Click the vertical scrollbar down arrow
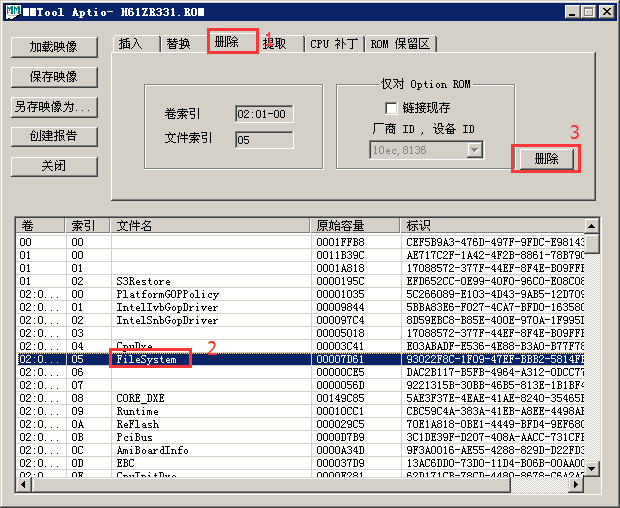 click(592, 468)
